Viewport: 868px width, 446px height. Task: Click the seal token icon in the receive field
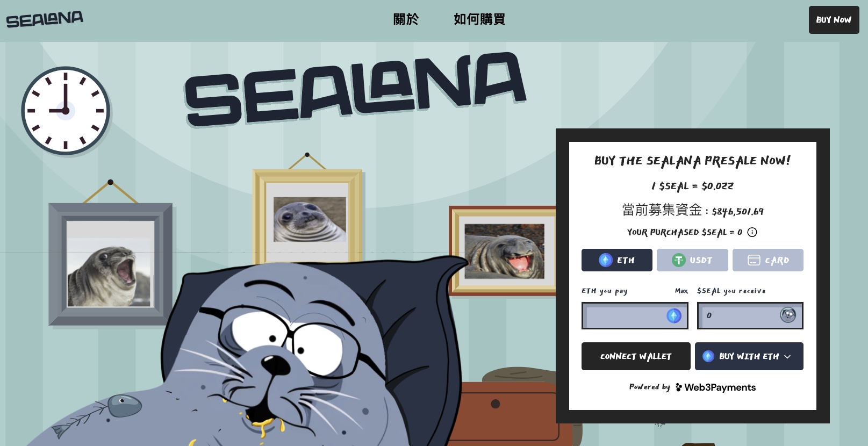tap(788, 315)
